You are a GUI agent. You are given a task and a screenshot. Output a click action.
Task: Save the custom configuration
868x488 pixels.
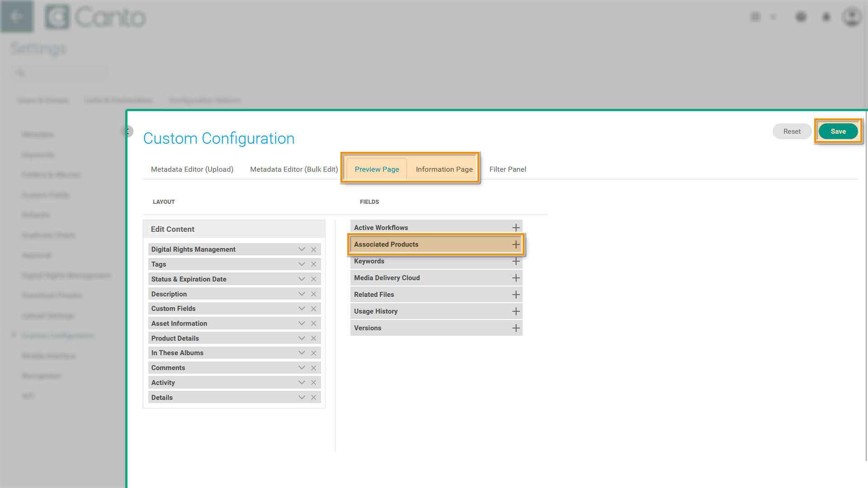(x=838, y=131)
